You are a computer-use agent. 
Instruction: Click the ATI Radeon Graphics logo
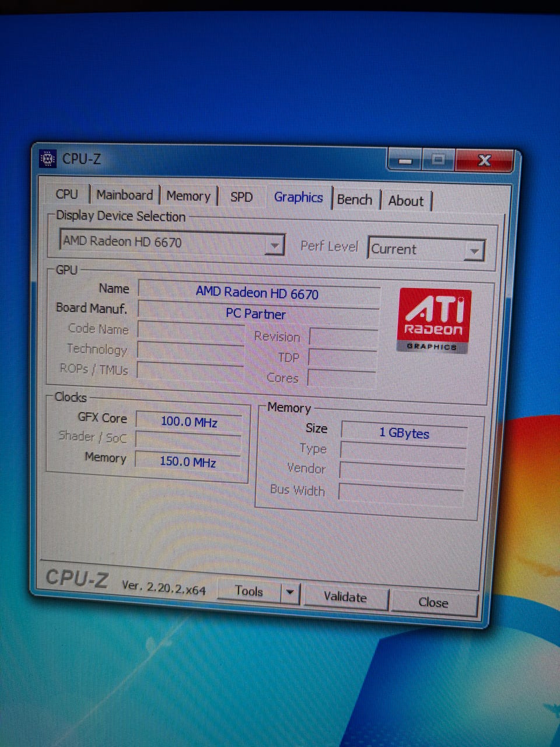pyautogui.click(x=435, y=320)
